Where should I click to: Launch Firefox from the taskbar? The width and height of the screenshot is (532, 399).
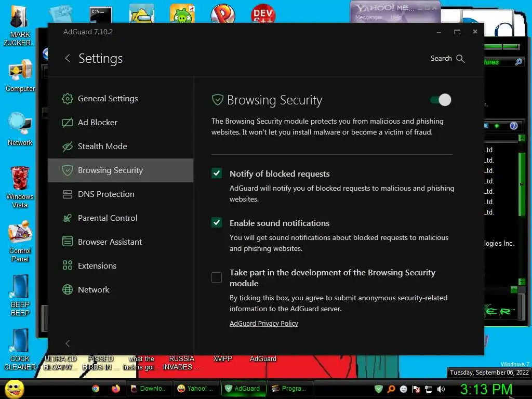116,389
